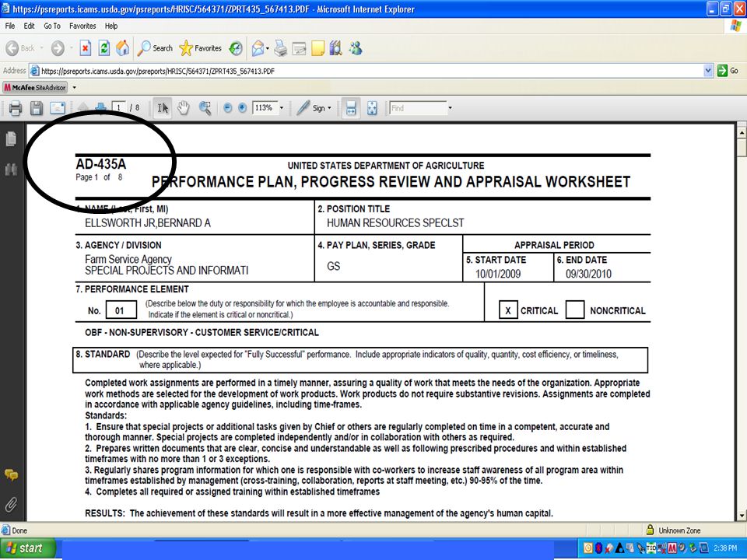Open the Messenger people icon

point(356,48)
